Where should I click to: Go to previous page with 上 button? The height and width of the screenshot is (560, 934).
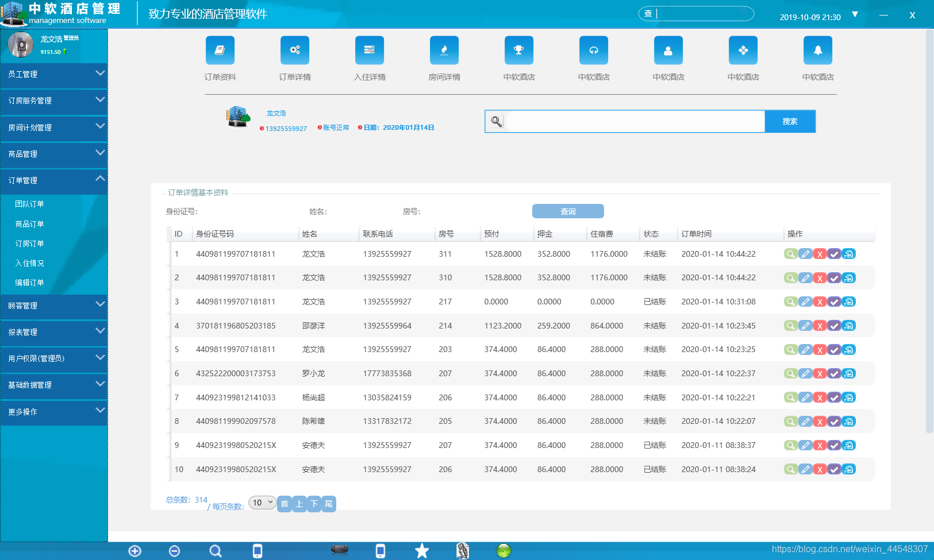point(299,504)
